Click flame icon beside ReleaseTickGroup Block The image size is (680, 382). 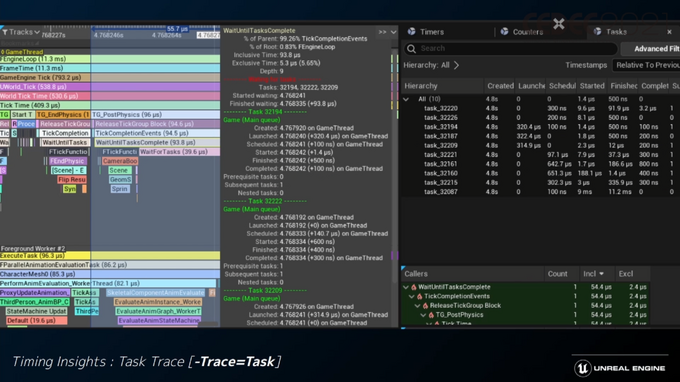click(x=425, y=306)
